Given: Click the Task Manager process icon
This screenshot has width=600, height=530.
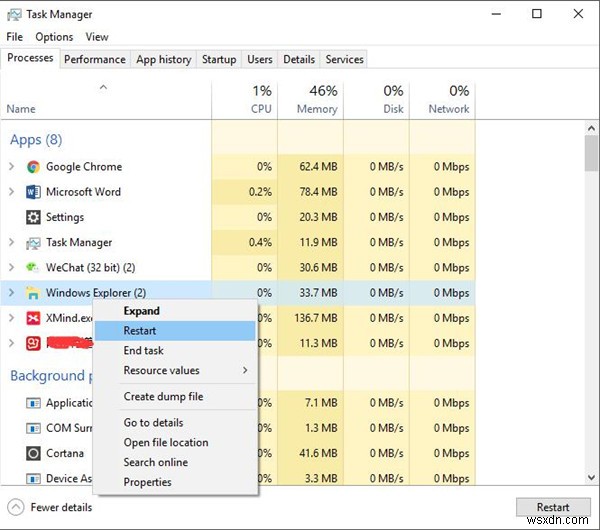Looking at the screenshot, I should click(33, 242).
